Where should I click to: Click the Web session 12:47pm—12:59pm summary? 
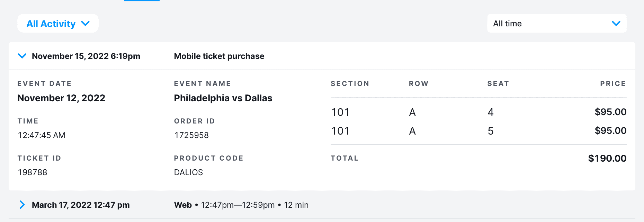pyautogui.click(x=241, y=205)
